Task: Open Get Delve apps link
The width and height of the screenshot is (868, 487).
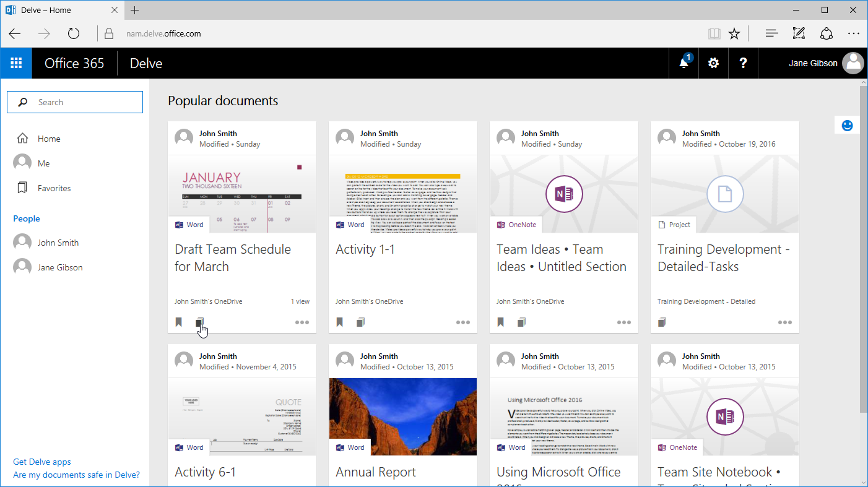Action: click(x=42, y=462)
